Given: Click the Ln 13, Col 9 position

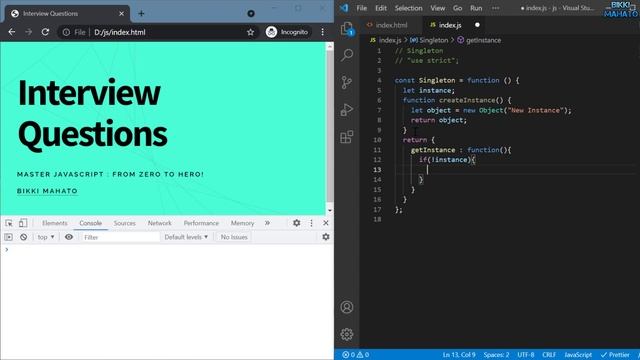Looking at the screenshot, I should (459, 355).
